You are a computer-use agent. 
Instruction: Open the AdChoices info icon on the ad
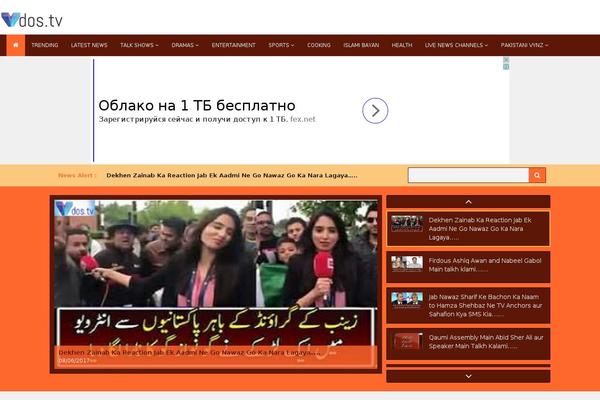click(506, 67)
